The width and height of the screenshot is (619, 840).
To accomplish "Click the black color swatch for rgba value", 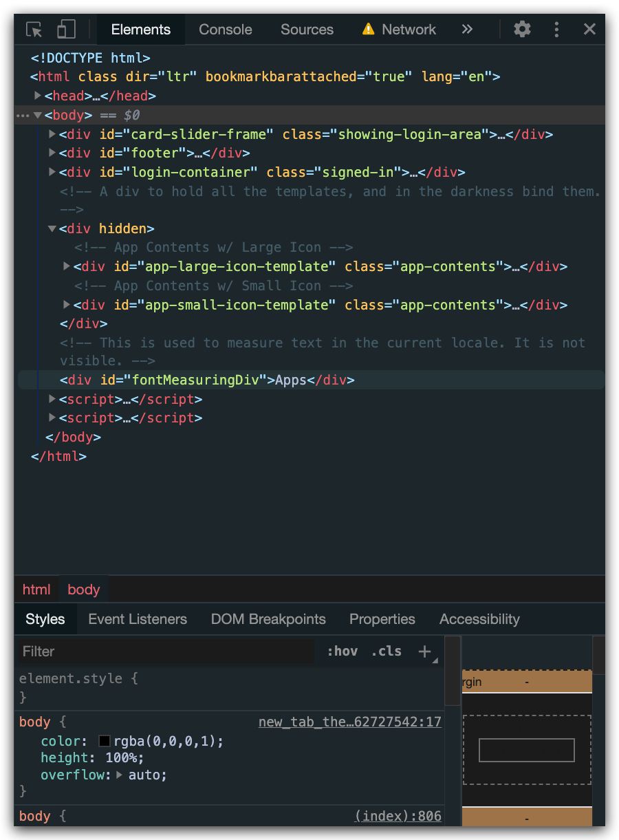I will point(105,741).
